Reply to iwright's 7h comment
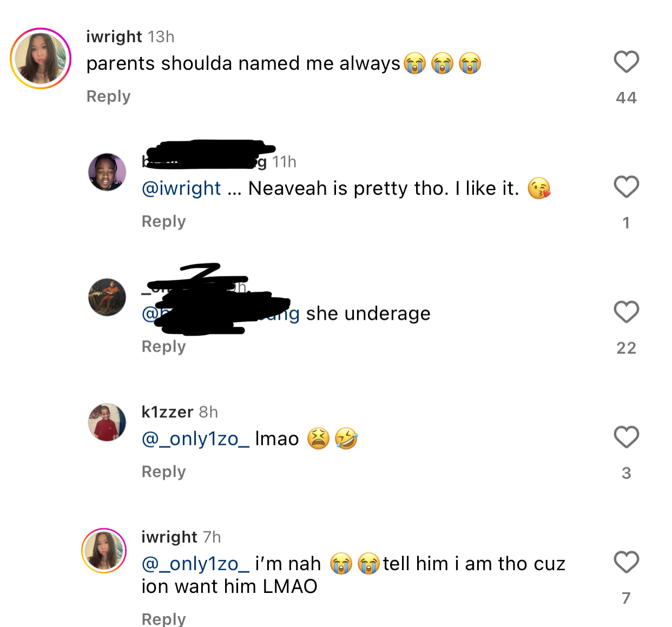Viewport: 672px width, 627px height. click(163, 618)
